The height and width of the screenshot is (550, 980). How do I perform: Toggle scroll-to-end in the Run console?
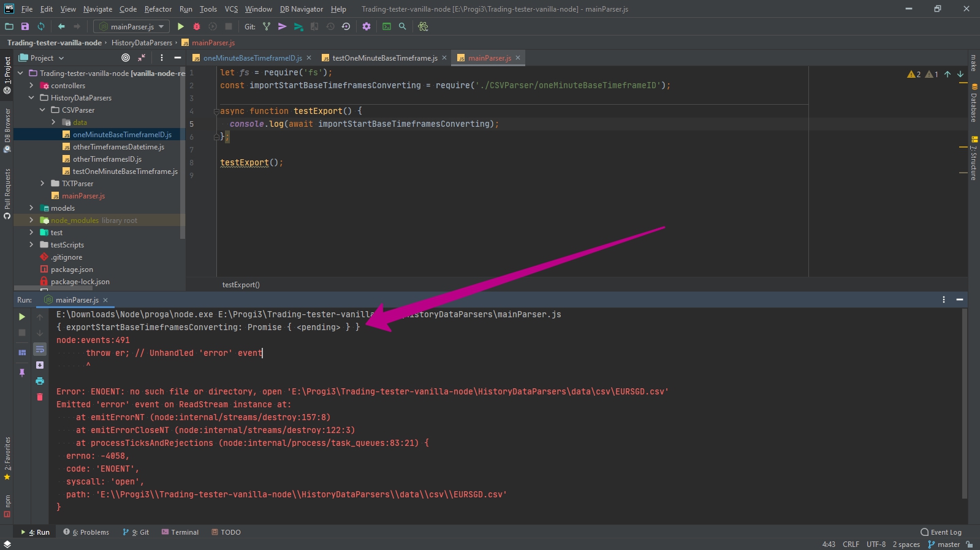pyautogui.click(x=40, y=365)
